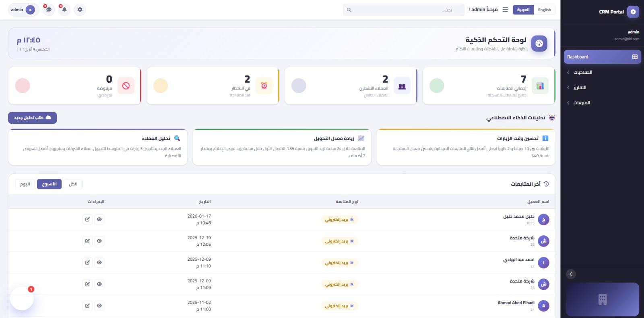Click the تحسين وقت الزيارات insight title
Screen dimensions: 644x318
click(518, 138)
